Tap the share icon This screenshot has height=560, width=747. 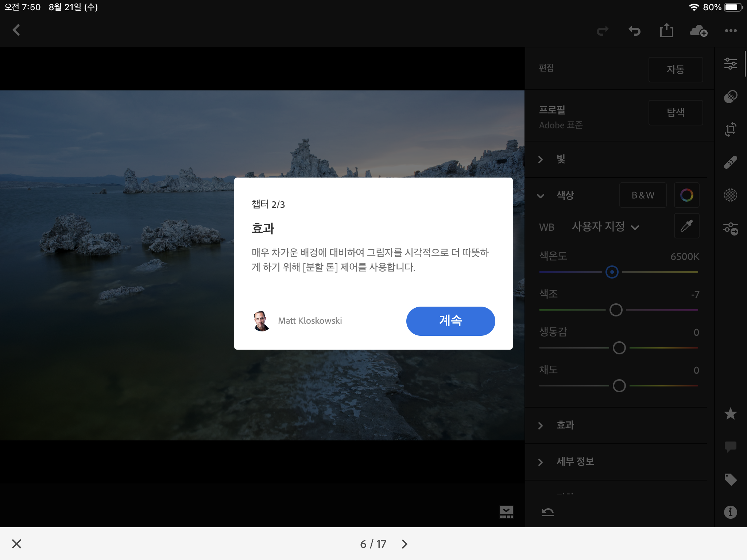(x=667, y=31)
